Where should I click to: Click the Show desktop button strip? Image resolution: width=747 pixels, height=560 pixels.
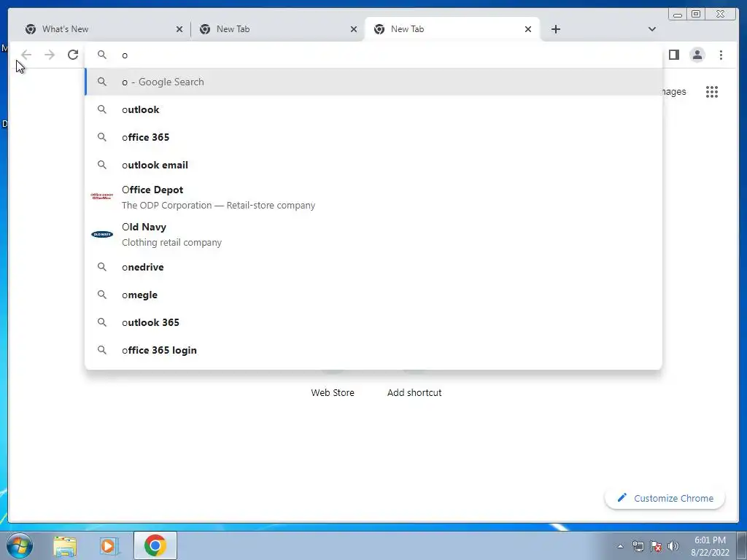(742, 545)
